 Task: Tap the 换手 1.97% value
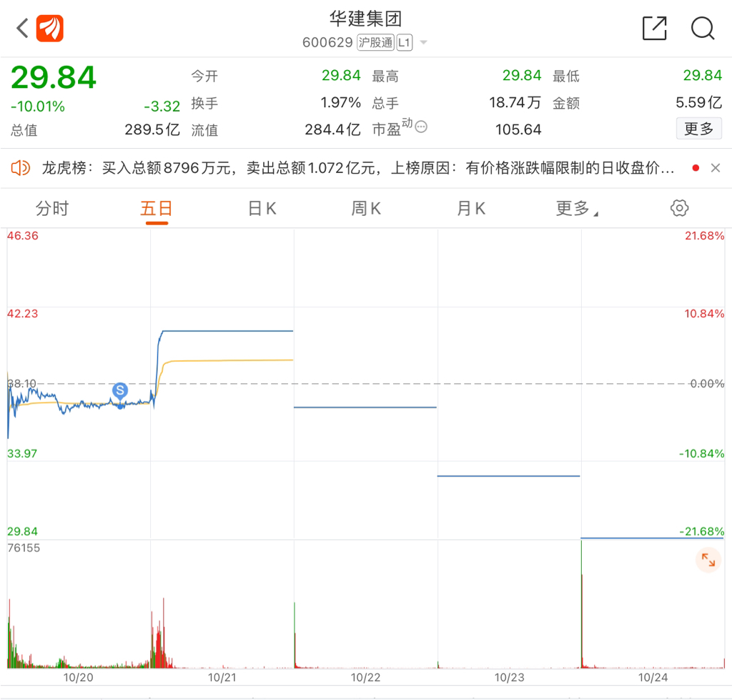(341, 102)
